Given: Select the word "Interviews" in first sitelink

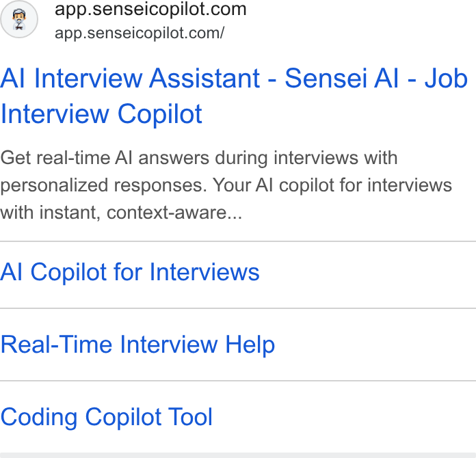Looking at the screenshot, I should click(x=204, y=272).
